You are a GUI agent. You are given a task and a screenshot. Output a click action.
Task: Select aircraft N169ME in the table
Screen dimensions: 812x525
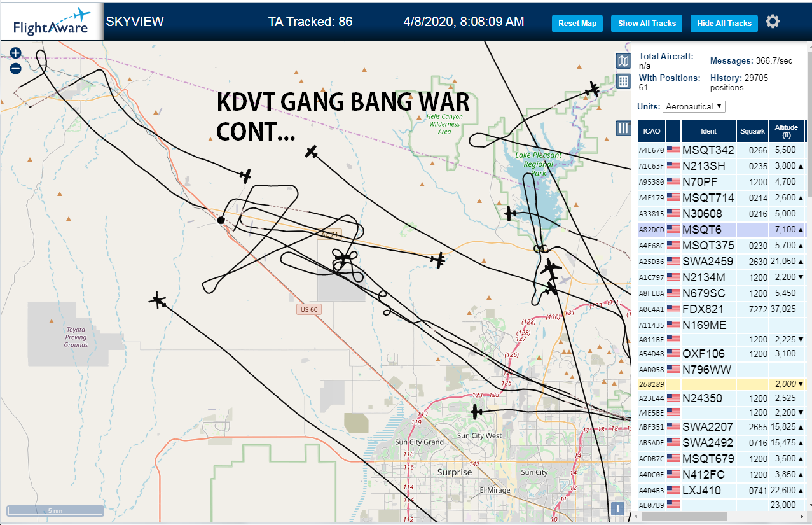pyautogui.click(x=722, y=325)
